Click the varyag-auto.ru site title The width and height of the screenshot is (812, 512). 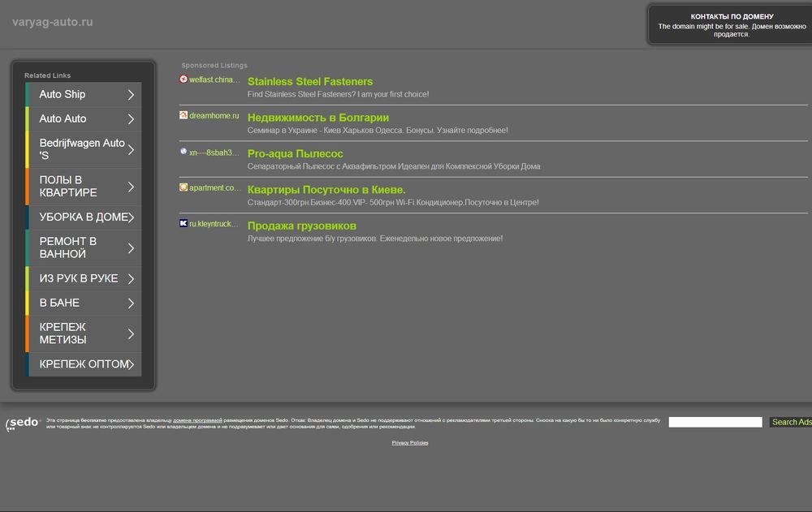click(x=52, y=22)
